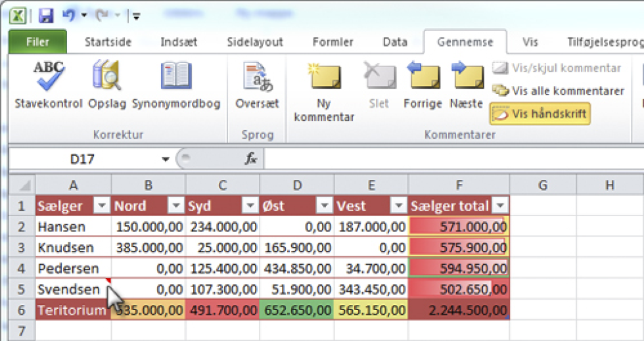Switch to the Formler tab
The height and width of the screenshot is (341, 644).
pos(333,42)
